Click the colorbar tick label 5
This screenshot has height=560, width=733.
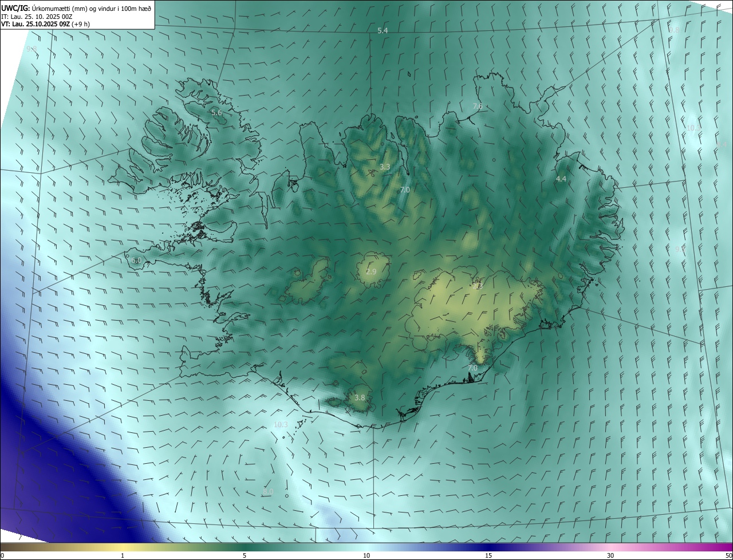click(x=245, y=555)
